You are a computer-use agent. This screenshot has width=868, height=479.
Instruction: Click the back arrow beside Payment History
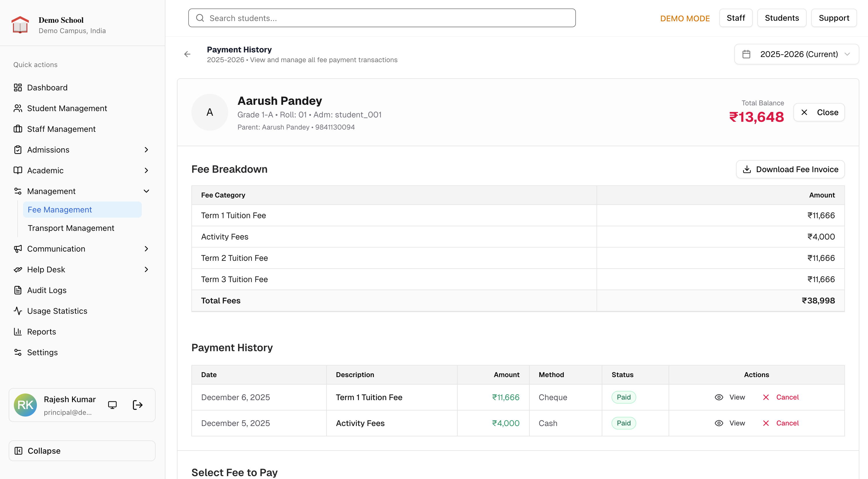[187, 54]
